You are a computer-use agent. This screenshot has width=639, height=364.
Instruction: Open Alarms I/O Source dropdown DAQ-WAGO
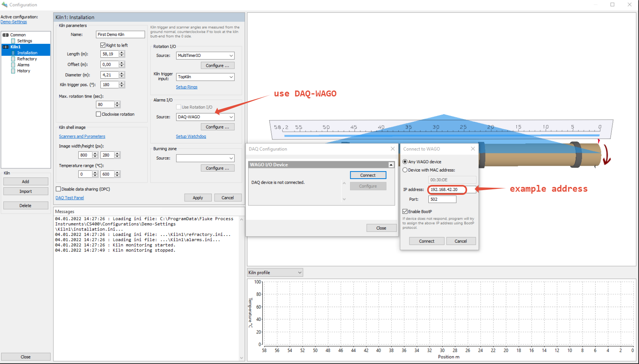click(205, 117)
